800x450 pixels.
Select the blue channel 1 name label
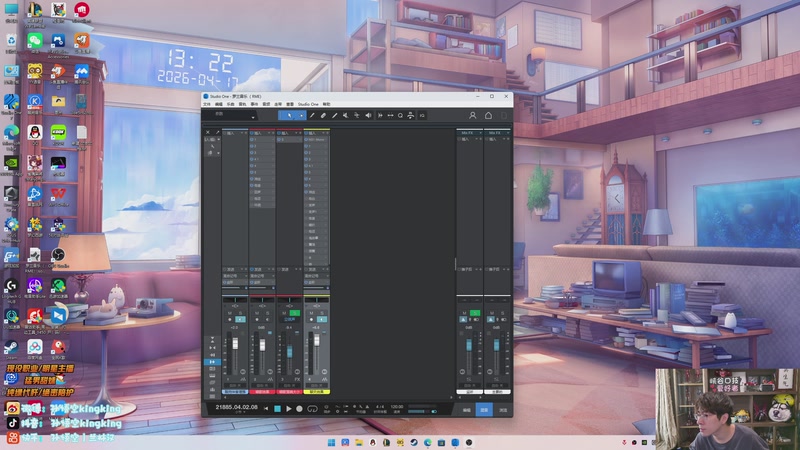[x=235, y=392]
